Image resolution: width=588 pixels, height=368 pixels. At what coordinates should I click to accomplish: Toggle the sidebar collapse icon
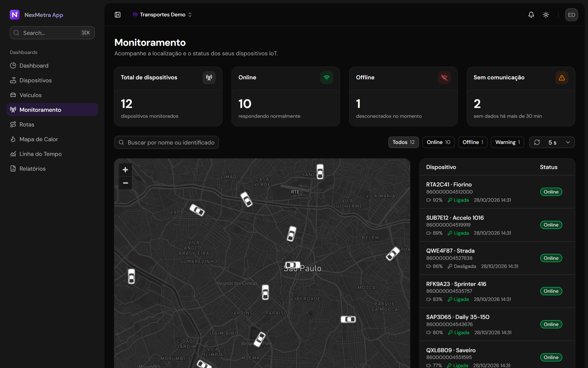[118, 15]
